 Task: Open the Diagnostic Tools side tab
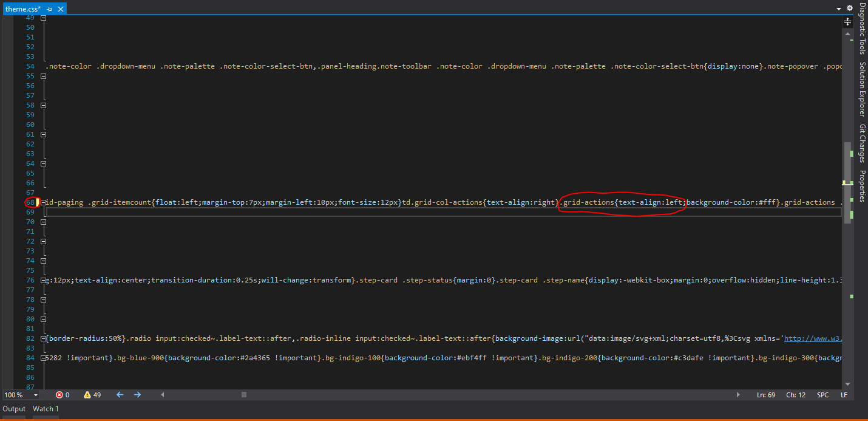pyautogui.click(x=862, y=29)
